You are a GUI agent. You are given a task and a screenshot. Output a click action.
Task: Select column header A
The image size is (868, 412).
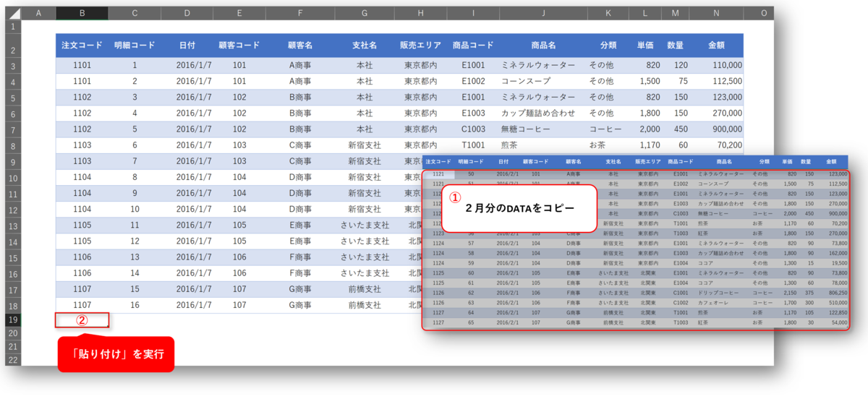[38, 13]
